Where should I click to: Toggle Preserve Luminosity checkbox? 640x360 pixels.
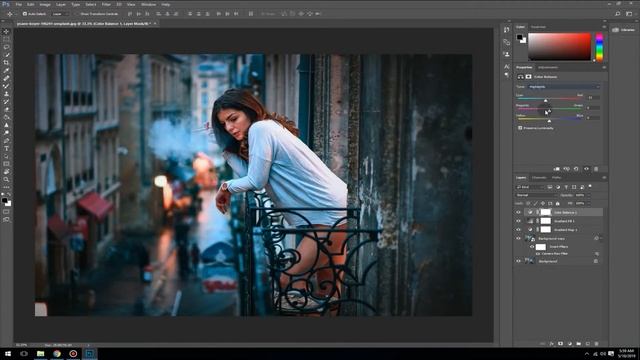tap(520, 128)
